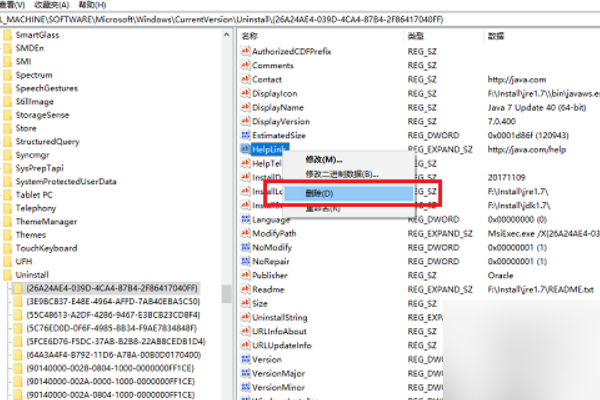
Task: Select the StorageSense key
Action: tap(42, 115)
